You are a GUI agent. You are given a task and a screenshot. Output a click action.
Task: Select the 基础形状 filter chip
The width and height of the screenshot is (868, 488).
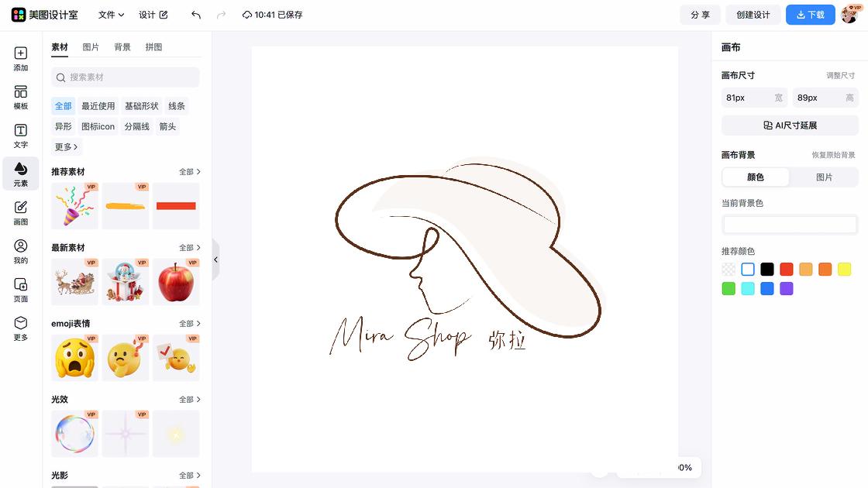coord(141,106)
